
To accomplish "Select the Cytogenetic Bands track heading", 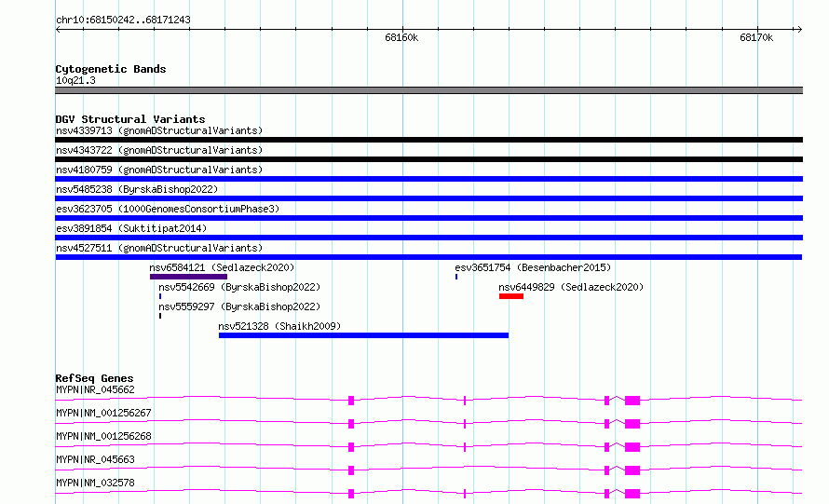I will coord(111,69).
